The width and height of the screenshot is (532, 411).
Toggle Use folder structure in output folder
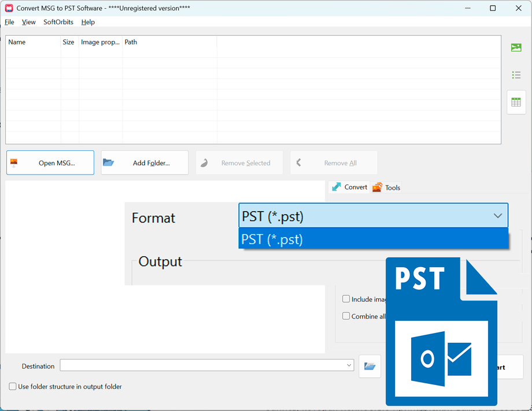[13, 387]
